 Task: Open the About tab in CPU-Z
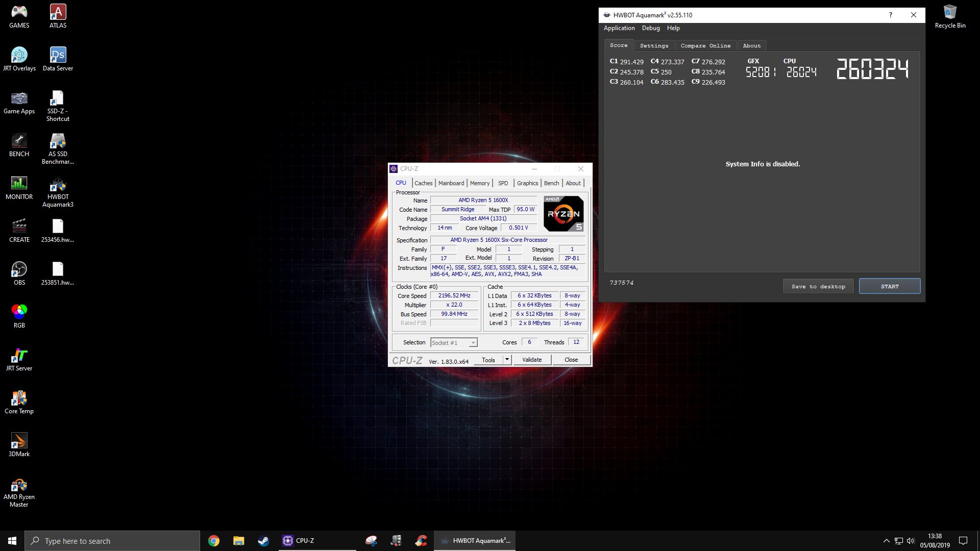[x=573, y=183]
